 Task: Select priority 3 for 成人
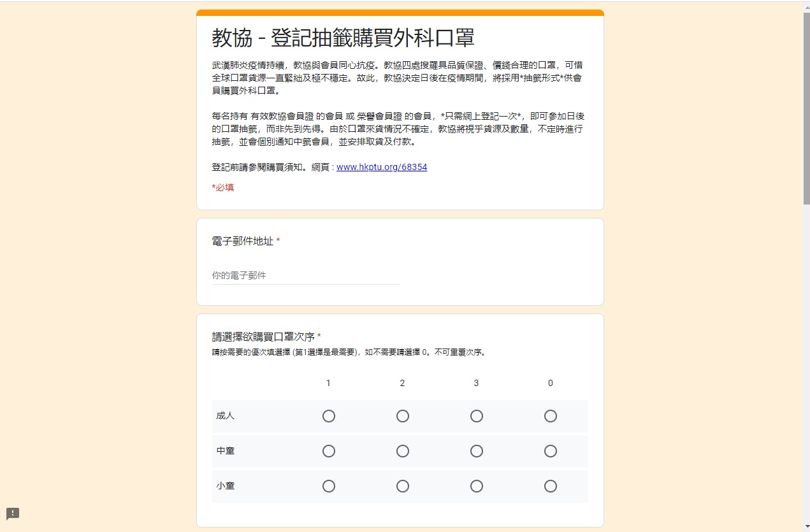point(476,416)
